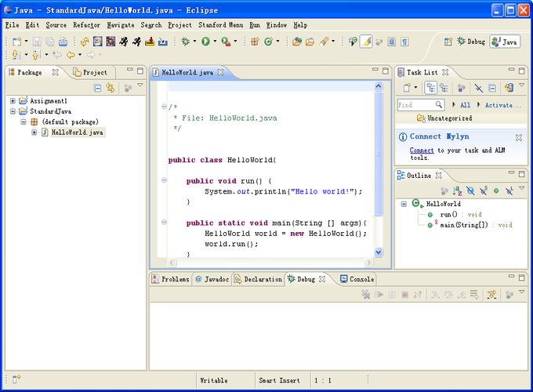
Task: Click the green Run button in the toolbar
Action: (x=205, y=42)
